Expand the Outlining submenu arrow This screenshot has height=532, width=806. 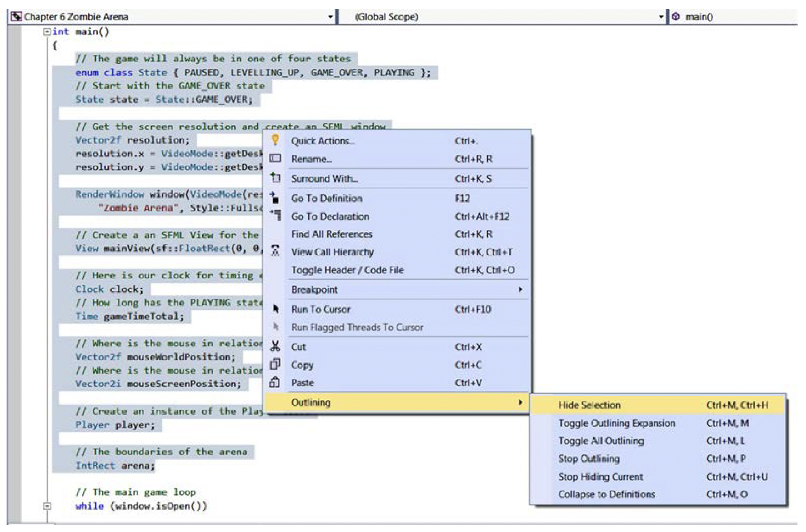pyautogui.click(x=520, y=402)
